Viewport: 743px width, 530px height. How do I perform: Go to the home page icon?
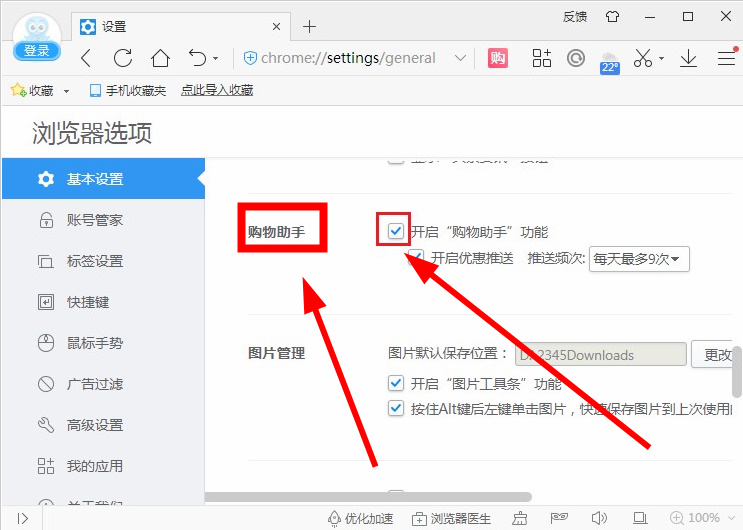pyautogui.click(x=160, y=58)
